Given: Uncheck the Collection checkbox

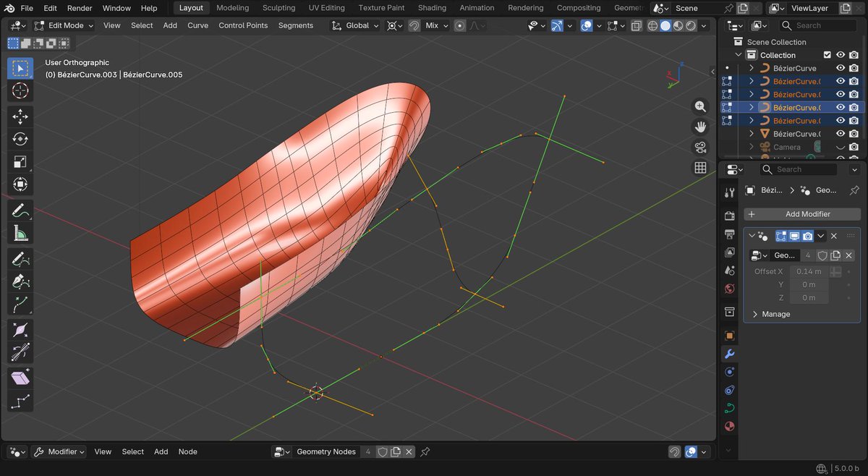Looking at the screenshot, I should coord(827,54).
